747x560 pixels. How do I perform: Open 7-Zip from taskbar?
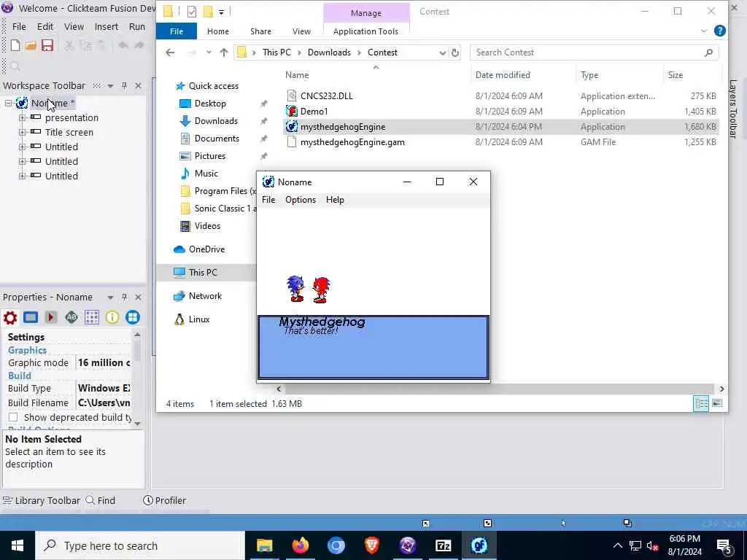click(x=443, y=545)
